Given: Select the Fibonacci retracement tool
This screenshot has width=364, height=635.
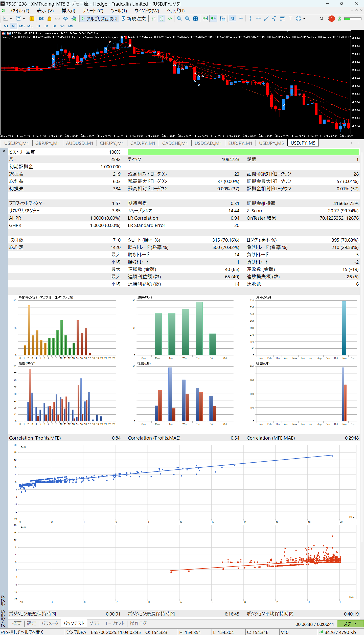Looking at the screenshot, I should [283, 19].
